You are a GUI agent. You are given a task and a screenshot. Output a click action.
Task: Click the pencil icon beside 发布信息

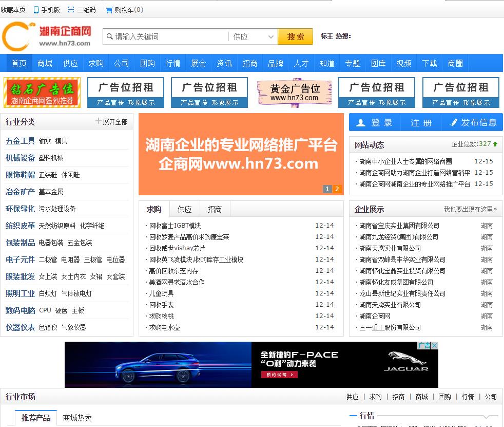[454, 122]
